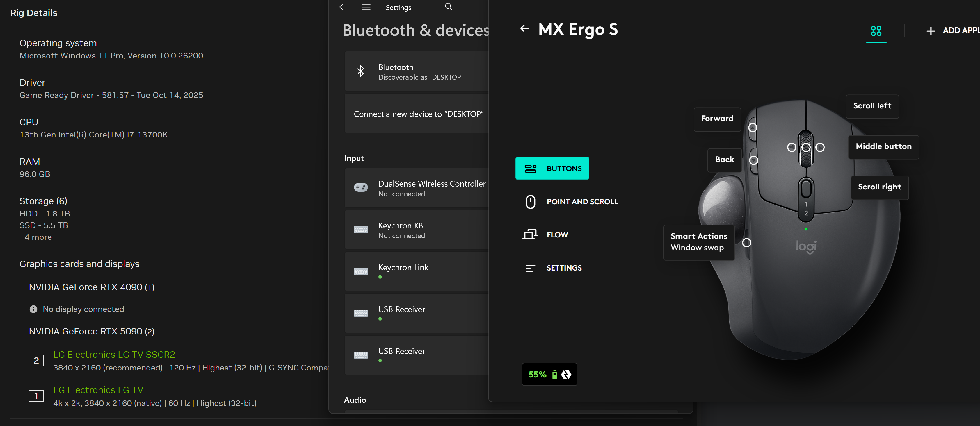Image resolution: width=980 pixels, height=426 pixels.
Task: Expand the +4 more storage entry
Action: point(36,237)
